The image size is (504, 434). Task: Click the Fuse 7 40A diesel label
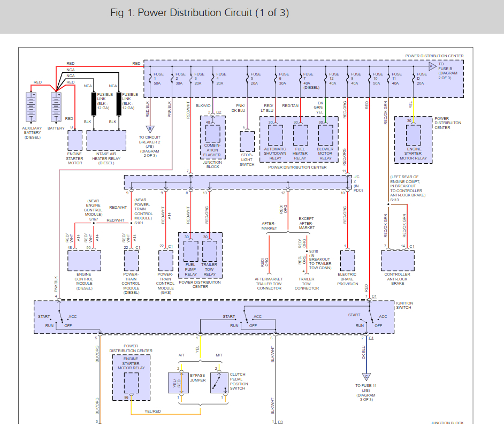[311, 81]
